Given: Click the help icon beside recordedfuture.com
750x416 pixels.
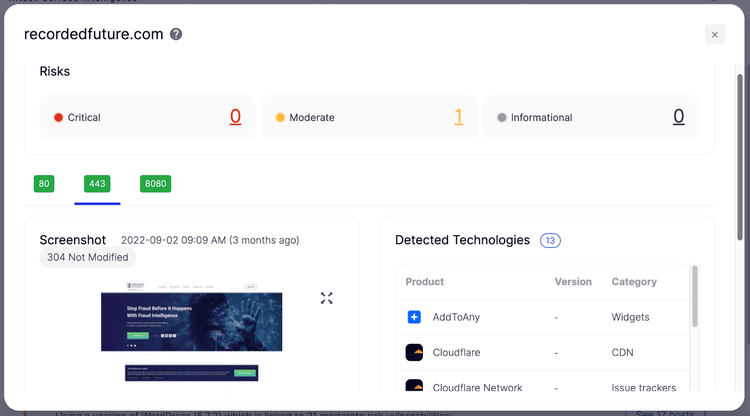Looking at the screenshot, I should pyautogui.click(x=176, y=34).
